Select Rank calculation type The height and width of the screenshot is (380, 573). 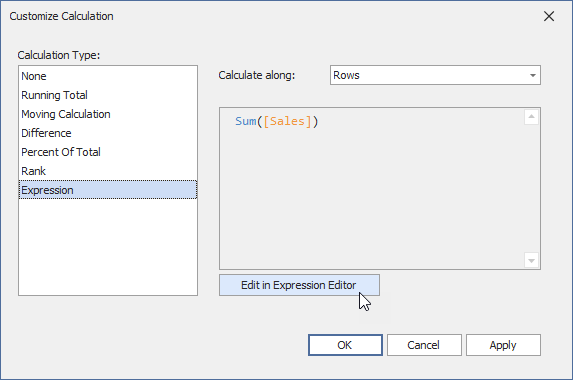pos(108,171)
